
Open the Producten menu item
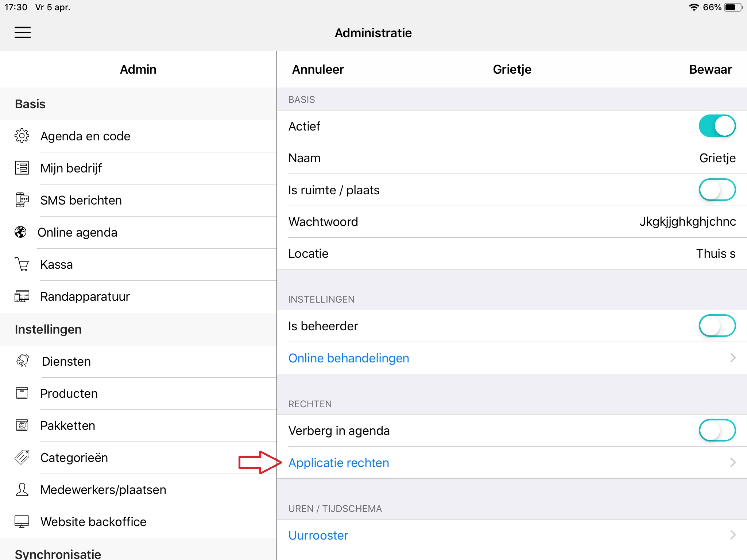(x=69, y=393)
